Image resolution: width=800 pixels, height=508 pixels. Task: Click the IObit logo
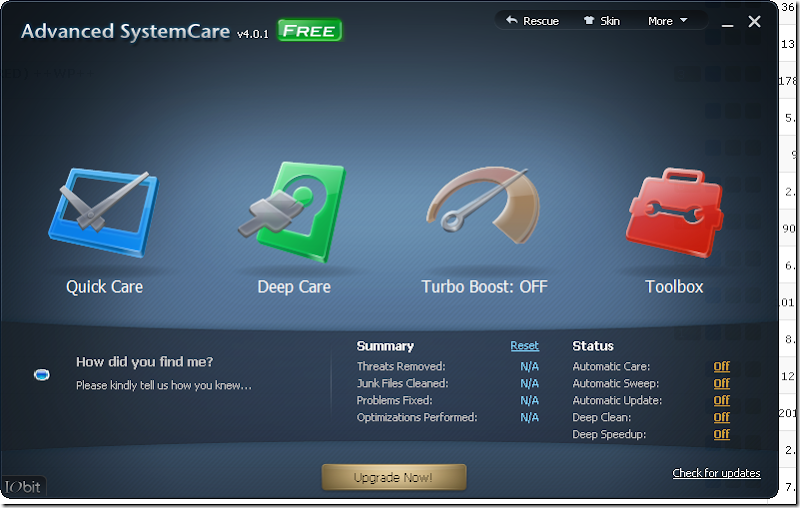point(23,487)
